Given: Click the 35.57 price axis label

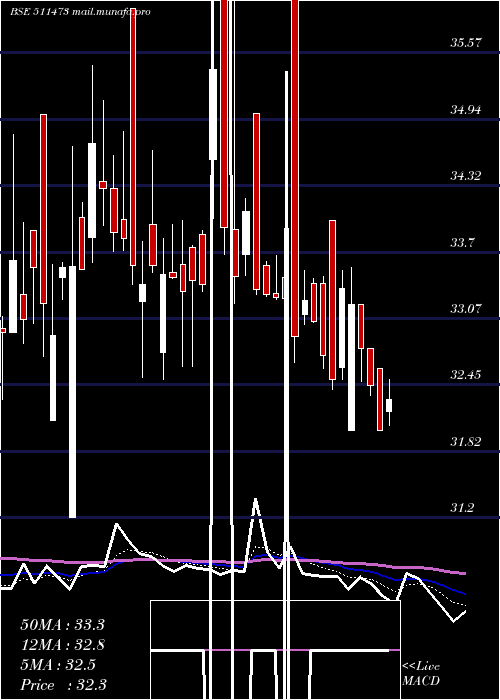Looking at the screenshot, I should (x=466, y=43).
